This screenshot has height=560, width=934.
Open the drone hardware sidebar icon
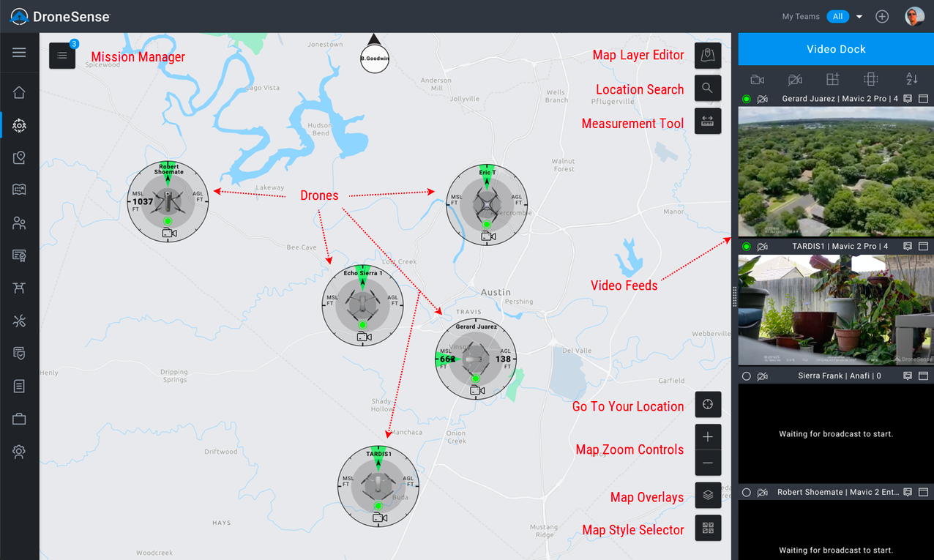(19, 288)
